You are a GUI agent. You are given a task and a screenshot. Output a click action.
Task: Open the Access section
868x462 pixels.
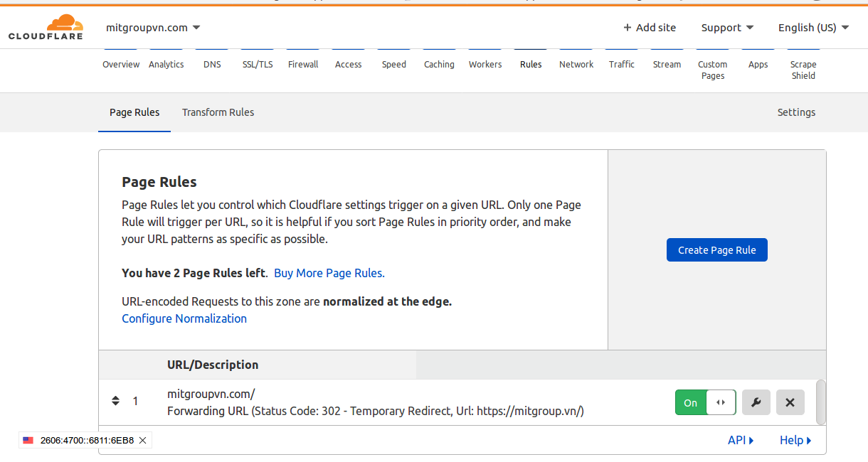coord(349,64)
